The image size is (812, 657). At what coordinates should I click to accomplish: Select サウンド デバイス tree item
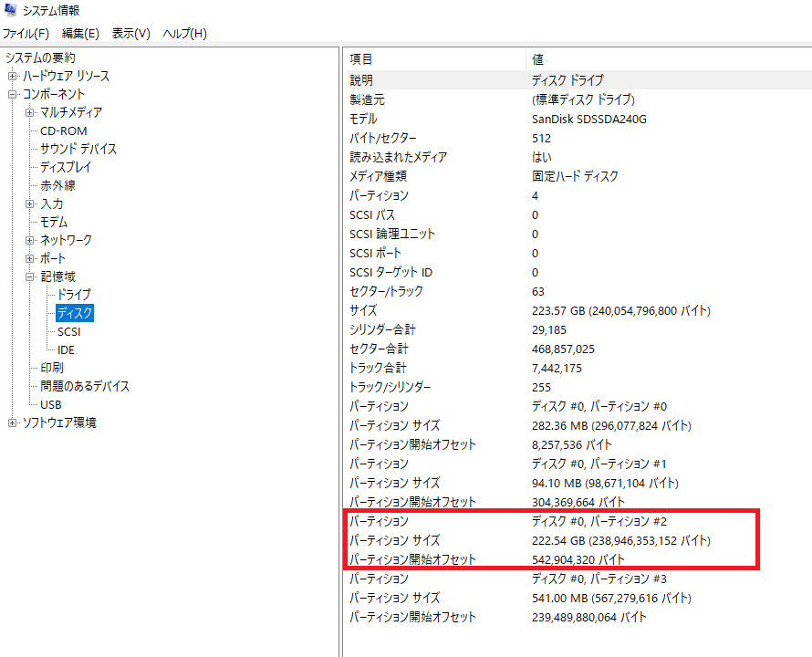(x=78, y=150)
